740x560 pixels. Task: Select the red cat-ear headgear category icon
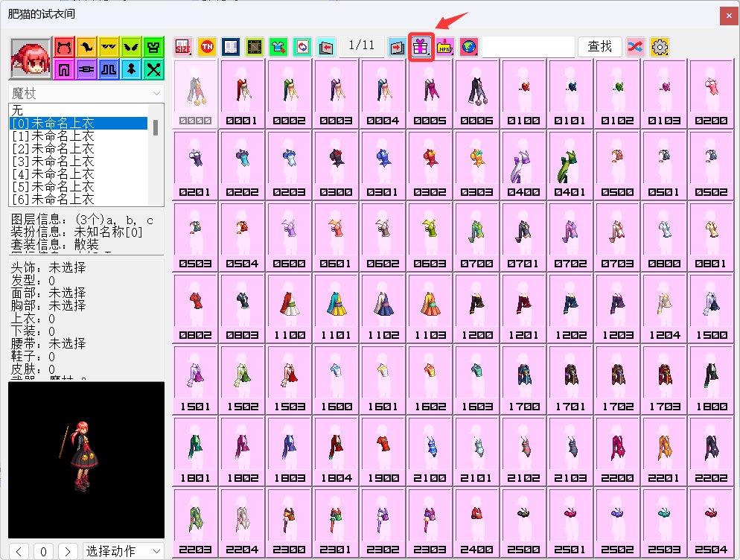pyautogui.click(x=64, y=47)
